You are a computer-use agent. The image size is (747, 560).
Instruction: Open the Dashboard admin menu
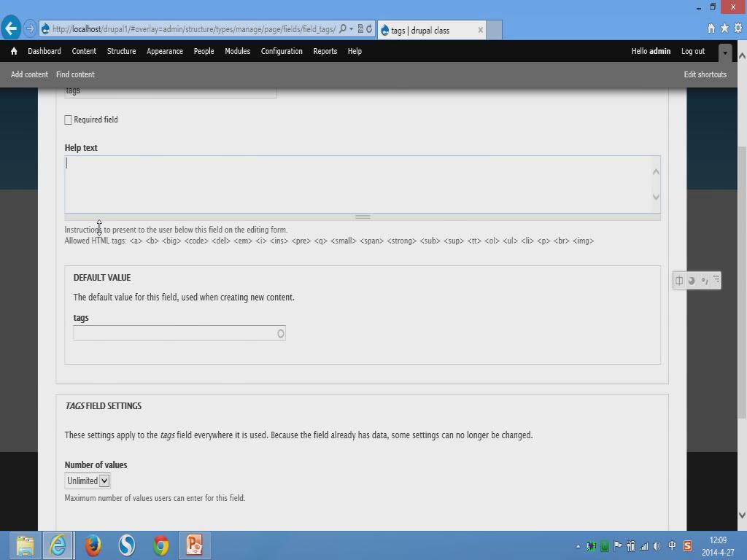[44, 51]
